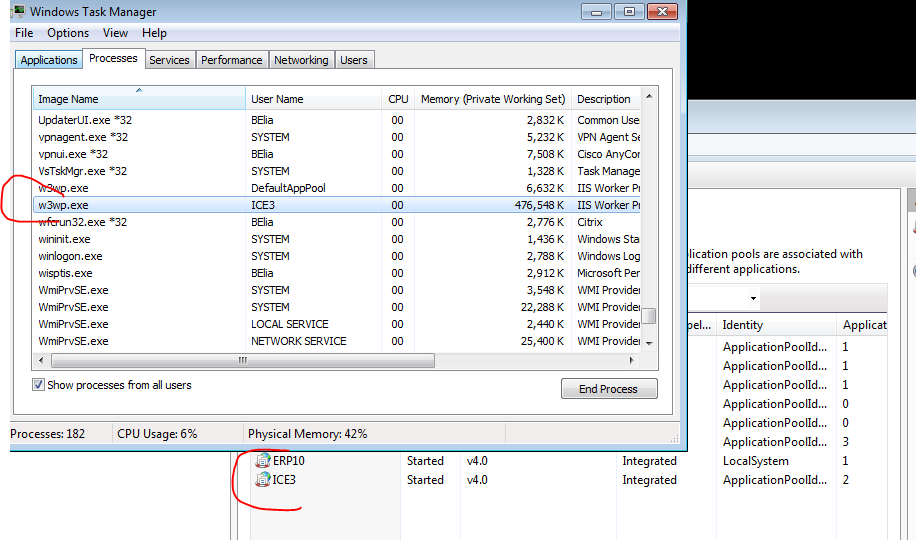Select the wisptis.exe process
The width and height of the screenshot is (916, 540).
pos(336,273)
